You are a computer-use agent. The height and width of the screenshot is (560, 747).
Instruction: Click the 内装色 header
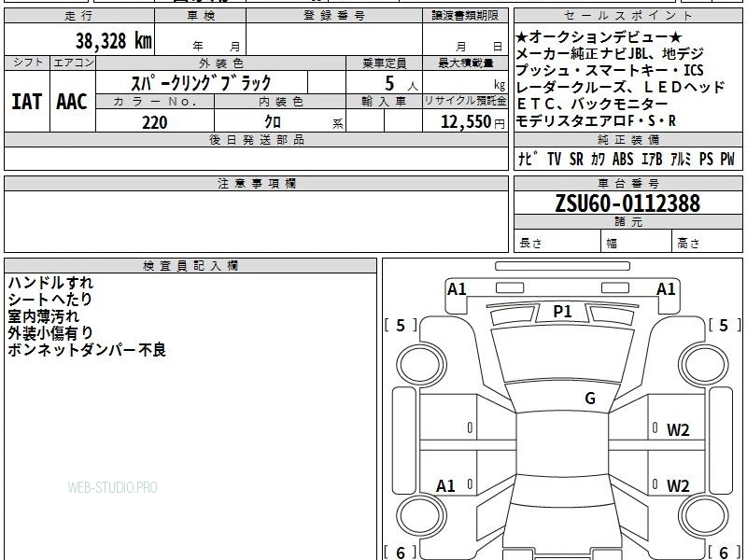tap(281, 102)
